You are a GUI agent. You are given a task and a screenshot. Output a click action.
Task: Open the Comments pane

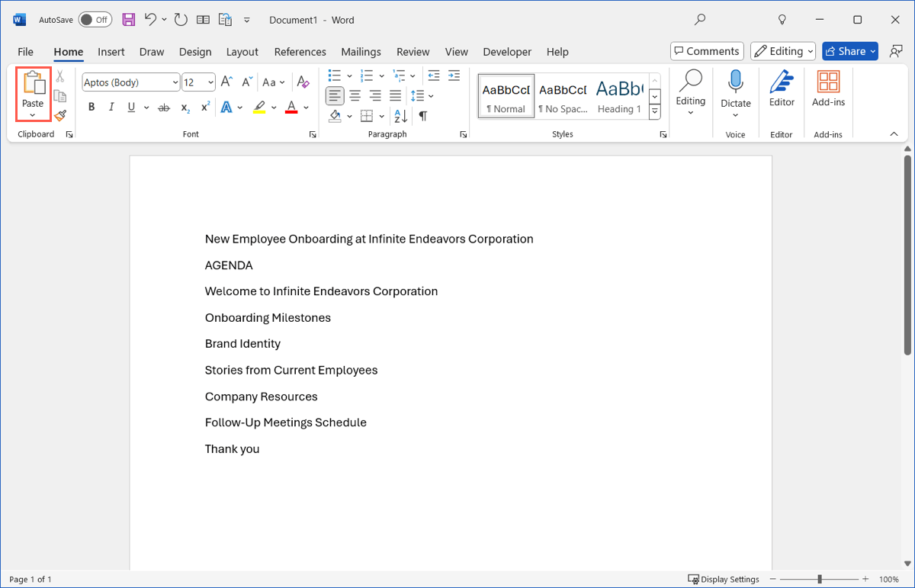pyautogui.click(x=707, y=51)
